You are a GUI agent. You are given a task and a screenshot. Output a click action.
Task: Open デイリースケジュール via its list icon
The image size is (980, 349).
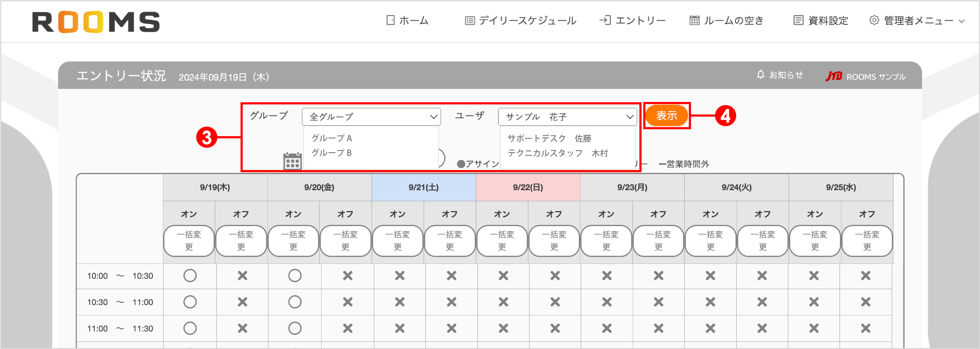pyautogui.click(x=470, y=20)
